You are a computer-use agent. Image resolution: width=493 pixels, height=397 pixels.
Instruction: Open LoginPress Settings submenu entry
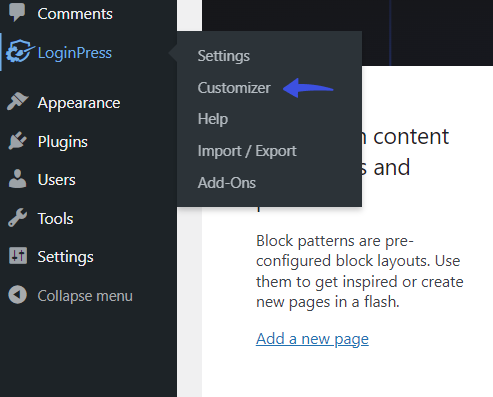[223, 56]
